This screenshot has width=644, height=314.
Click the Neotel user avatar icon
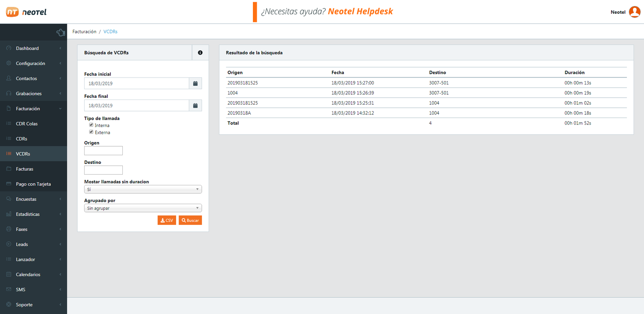635,12
